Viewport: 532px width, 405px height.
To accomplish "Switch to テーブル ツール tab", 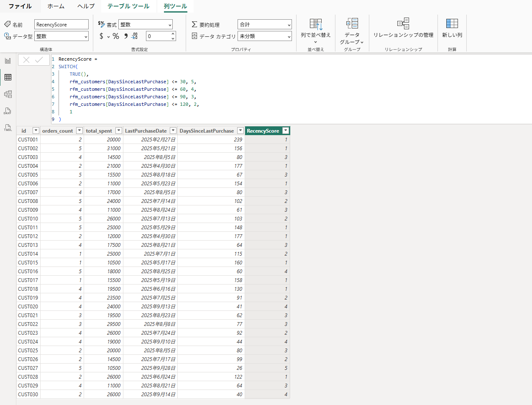I will click(x=128, y=6).
